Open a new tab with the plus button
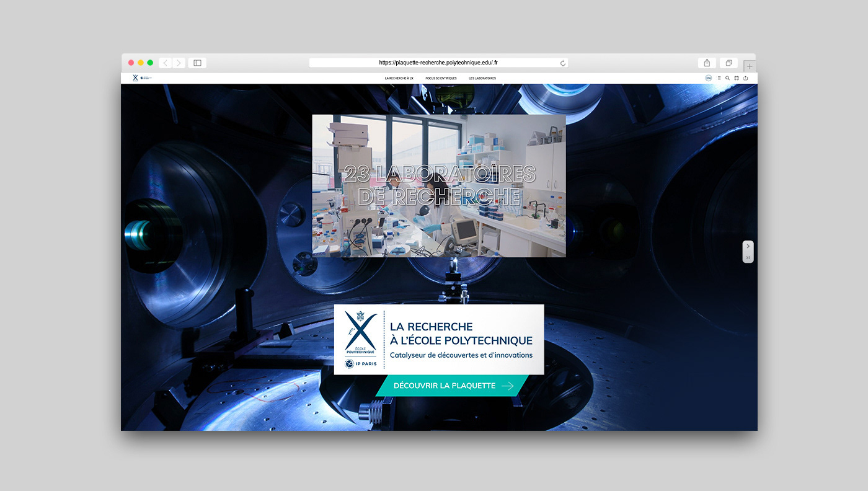 [750, 66]
